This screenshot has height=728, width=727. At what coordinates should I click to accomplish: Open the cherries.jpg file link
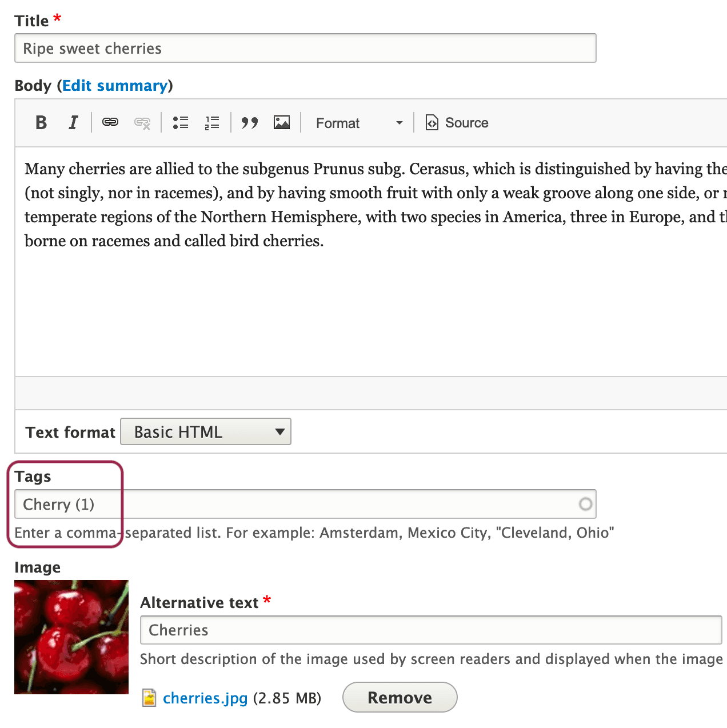(x=205, y=698)
